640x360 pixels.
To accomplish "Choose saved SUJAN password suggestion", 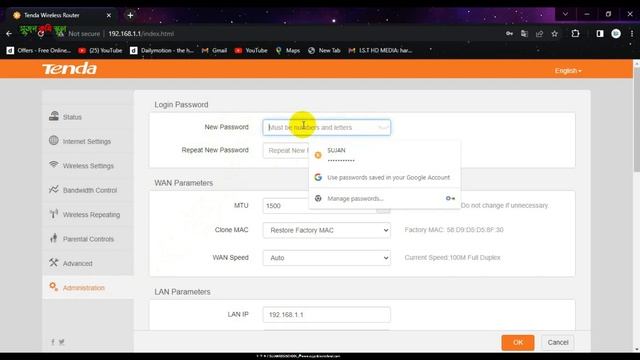I will (x=384, y=155).
